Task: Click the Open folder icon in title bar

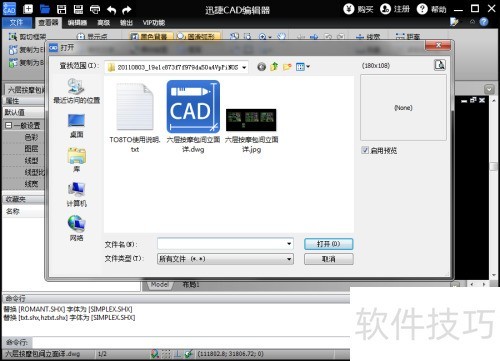Action: [x=45, y=9]
